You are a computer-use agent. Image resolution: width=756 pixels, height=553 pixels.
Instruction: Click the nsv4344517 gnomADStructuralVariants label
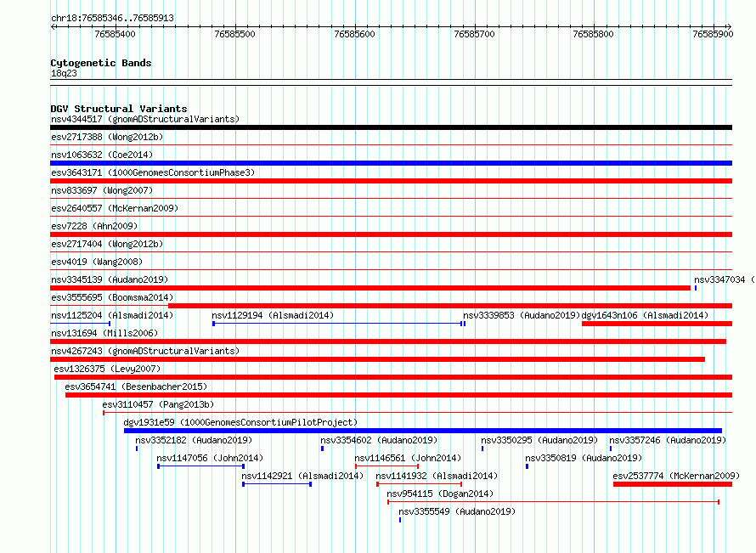point(145,119)
